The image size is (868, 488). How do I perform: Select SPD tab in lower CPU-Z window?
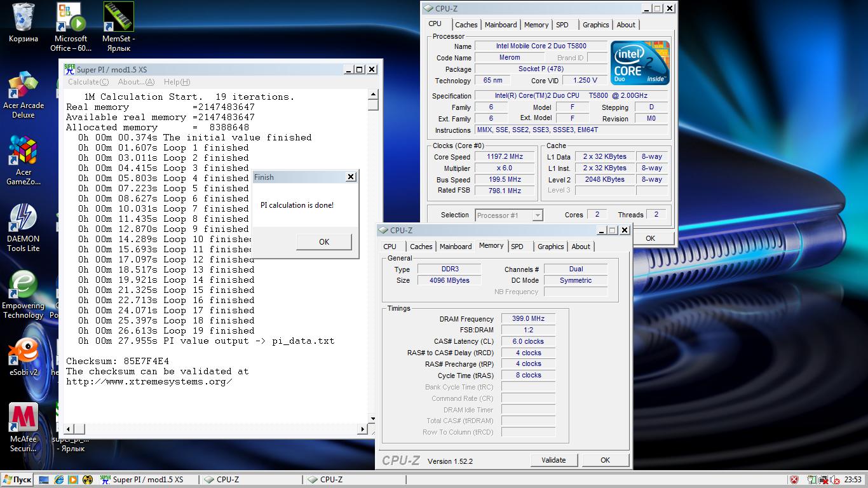[x=517, y=247]
